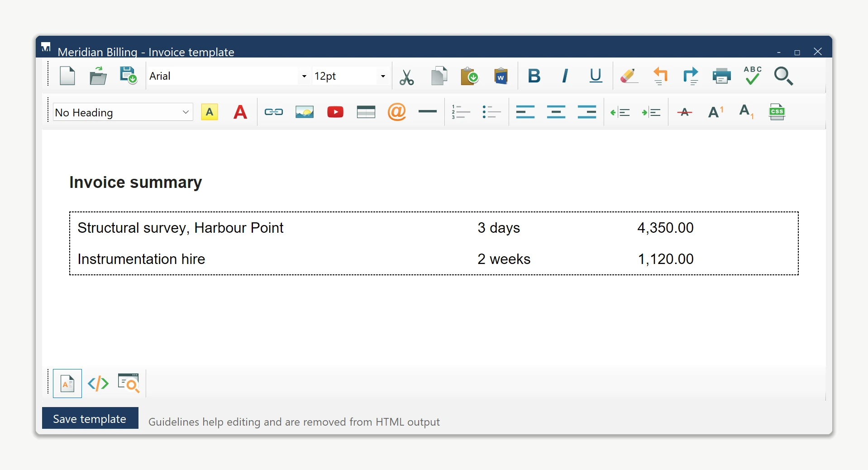Viewport: 868px width, 470px height.
Task: Open the Arial font dropdown
Action: 304,76
